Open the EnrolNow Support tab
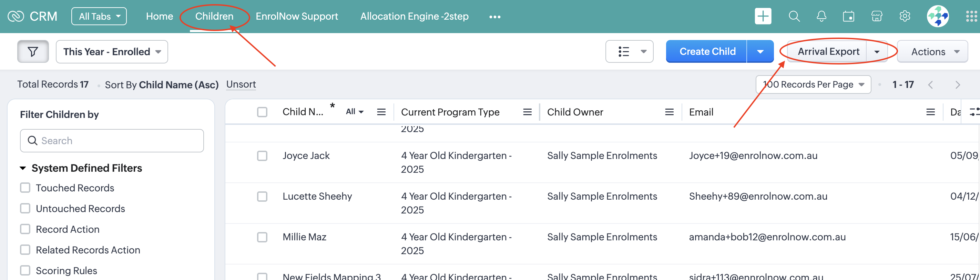This screenshot has width=980, height=280. pyautogui.click(x=297, y=17)
